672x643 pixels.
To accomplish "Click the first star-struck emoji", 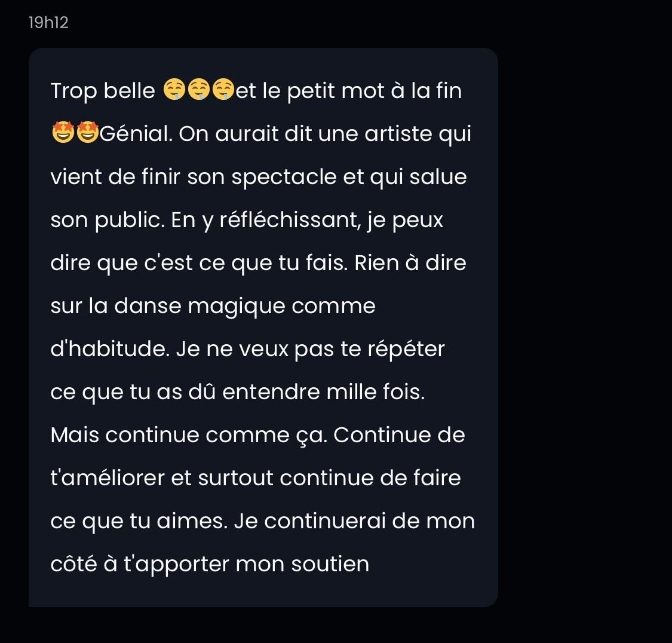I will pos(63,133).
